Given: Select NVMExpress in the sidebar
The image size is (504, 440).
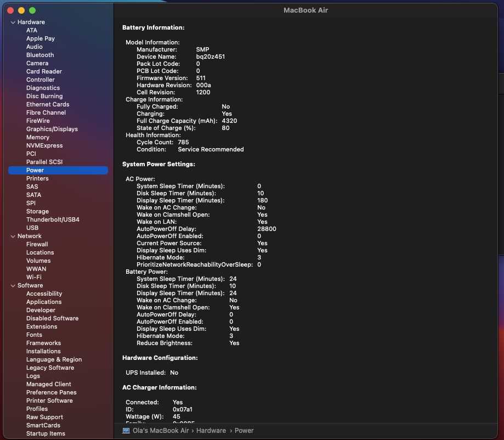Looking at the screenshot, I should 44,145.
